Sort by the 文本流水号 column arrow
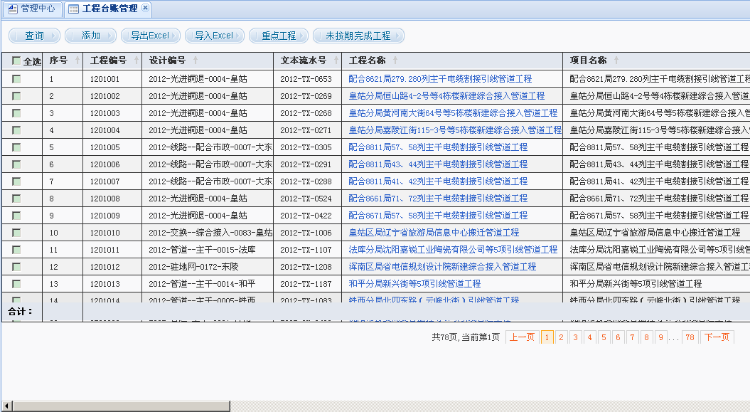Viewport: 750px width, 412px height. [x=336, y=60]
